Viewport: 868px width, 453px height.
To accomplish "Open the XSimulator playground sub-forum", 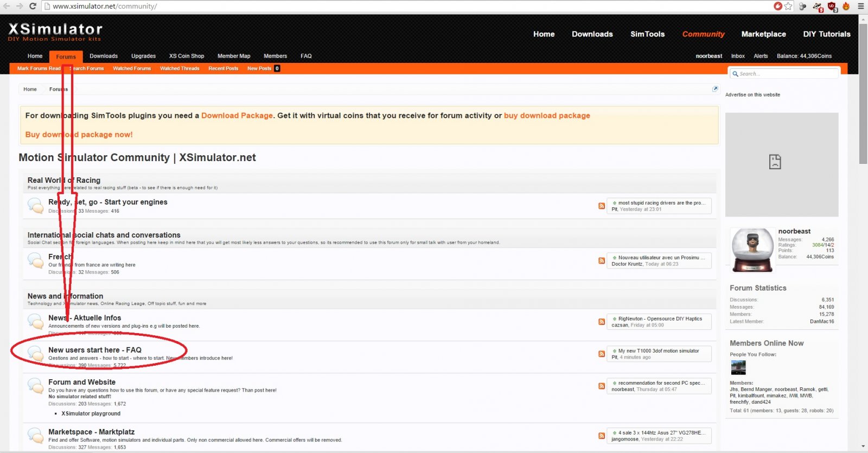I will 91,413.
